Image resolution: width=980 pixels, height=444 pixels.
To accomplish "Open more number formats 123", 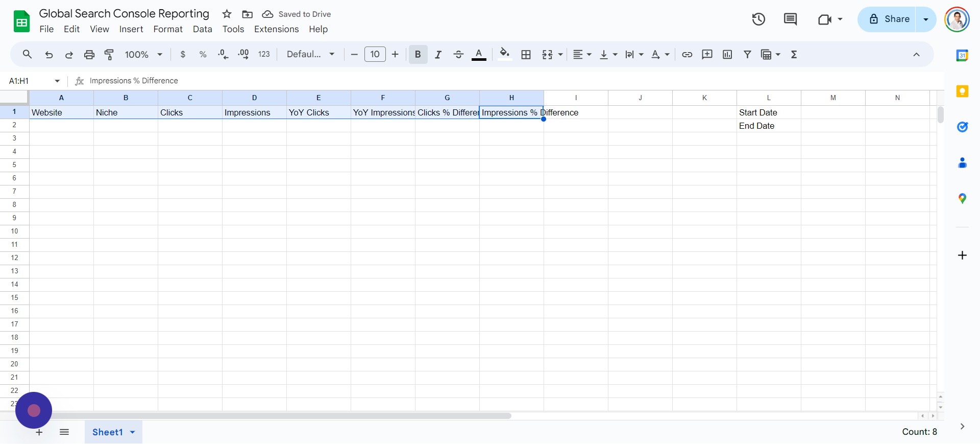I will coord(264,55).
